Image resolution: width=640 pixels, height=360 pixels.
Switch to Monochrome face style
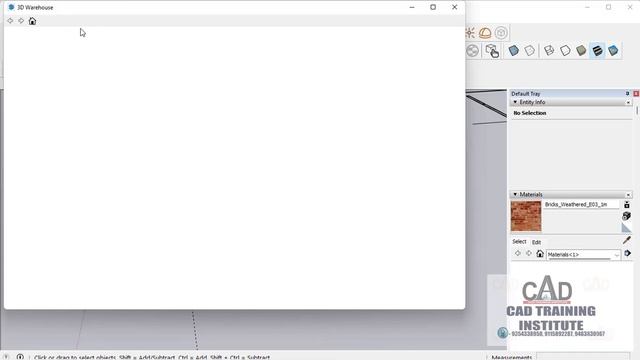613,51
